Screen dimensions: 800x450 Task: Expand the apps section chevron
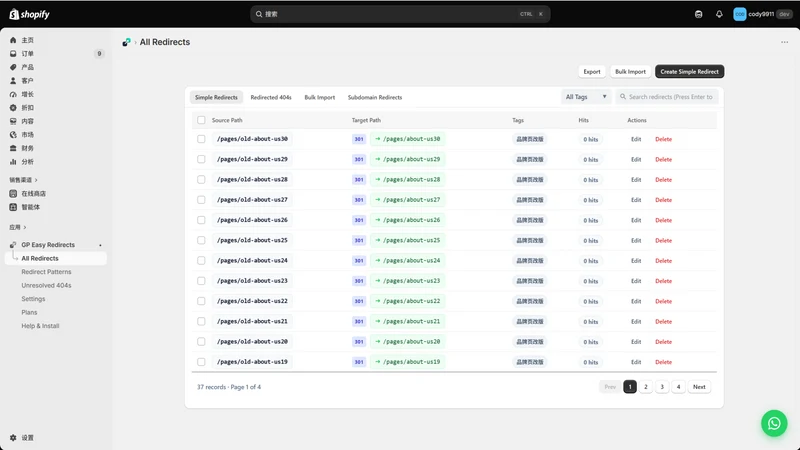coord(24,228)
